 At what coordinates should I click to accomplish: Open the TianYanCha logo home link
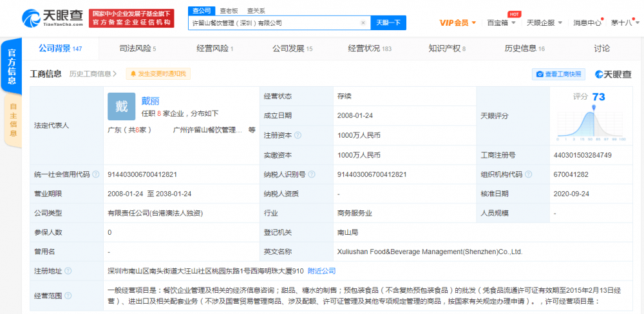pos(53,18)
